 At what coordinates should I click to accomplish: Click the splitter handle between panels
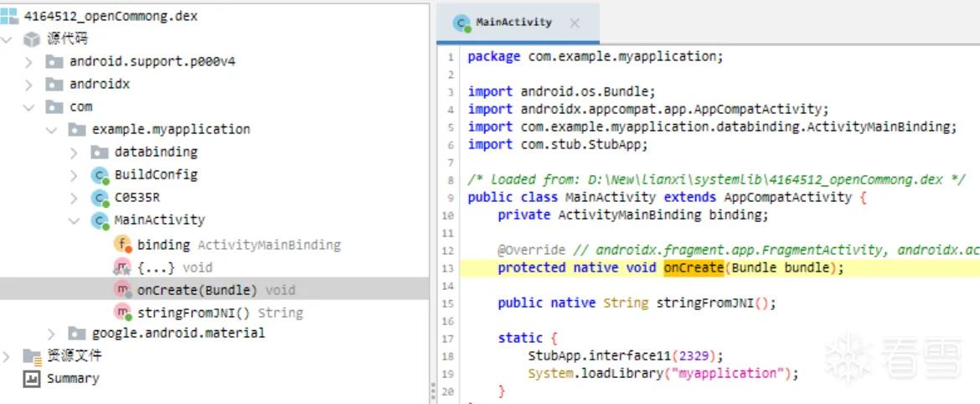[x=432, y=391]
